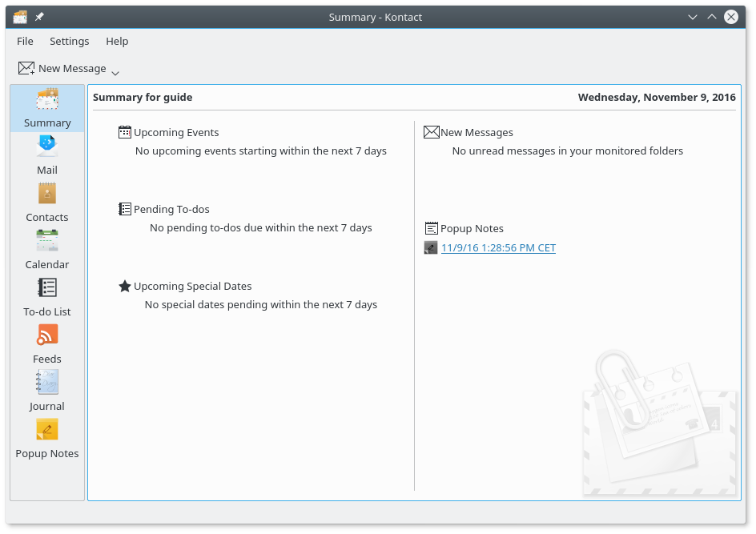The image size is (756, 534).
Task: Open the Help menu
Action: point(117,42)
